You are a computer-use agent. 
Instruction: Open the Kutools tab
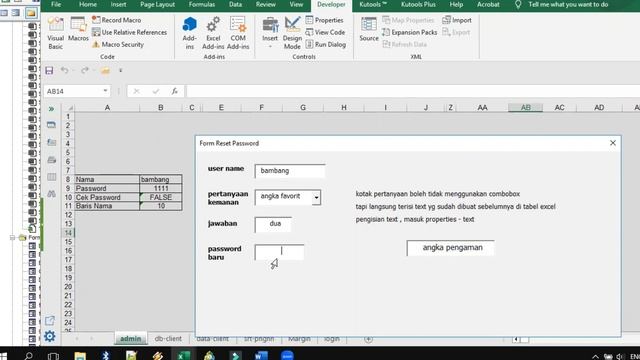click(373, 4)
